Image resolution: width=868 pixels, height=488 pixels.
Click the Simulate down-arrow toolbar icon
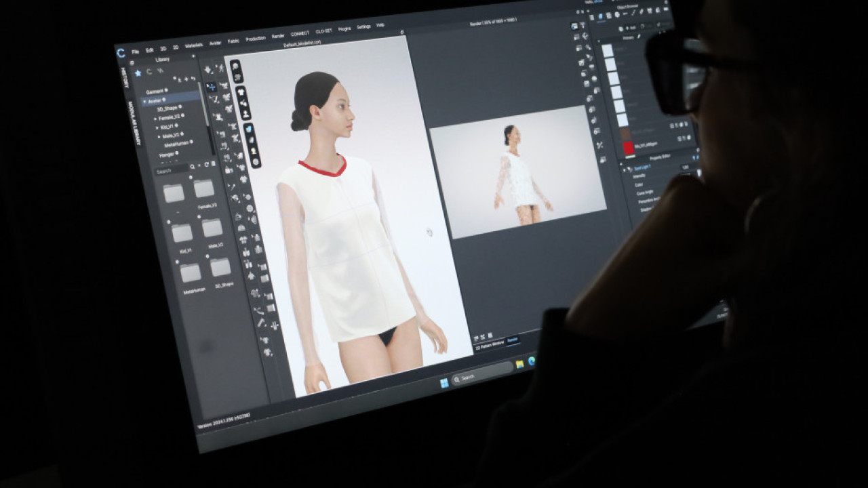click(x=208, y=70)
